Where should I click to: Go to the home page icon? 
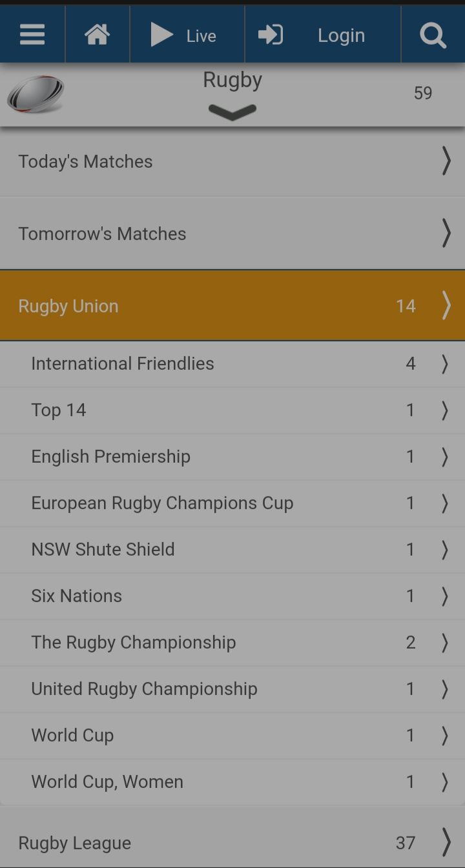[x=97, y=35]
